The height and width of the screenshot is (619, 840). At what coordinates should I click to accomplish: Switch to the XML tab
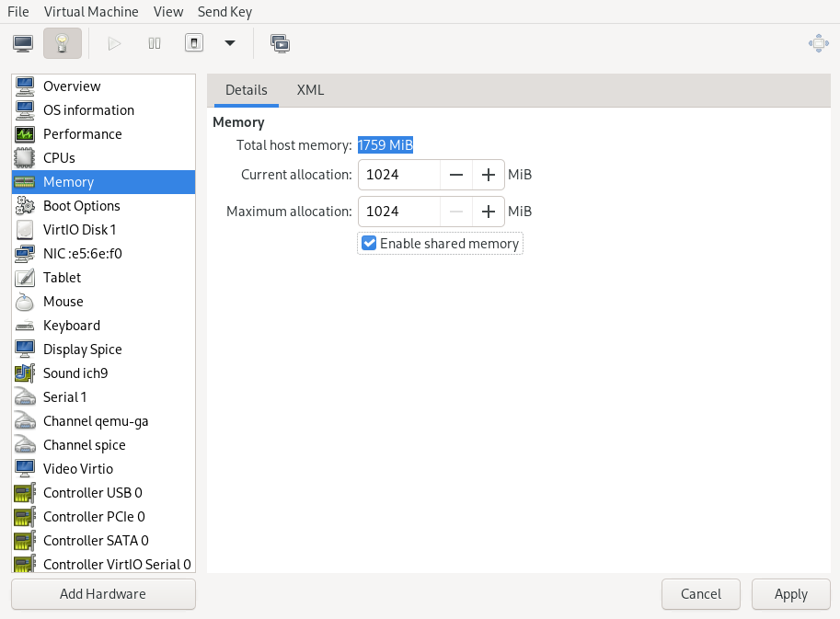(310, 90)
